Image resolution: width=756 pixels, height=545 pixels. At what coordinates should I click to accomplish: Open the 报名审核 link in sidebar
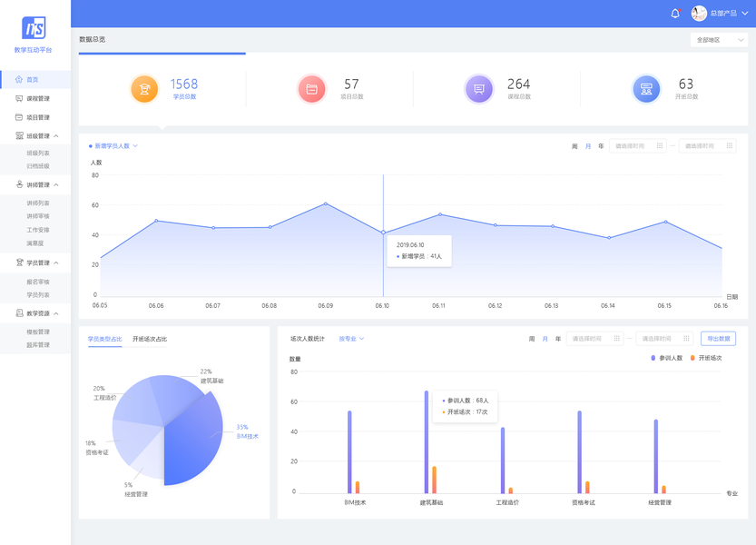tap(38, 282)
